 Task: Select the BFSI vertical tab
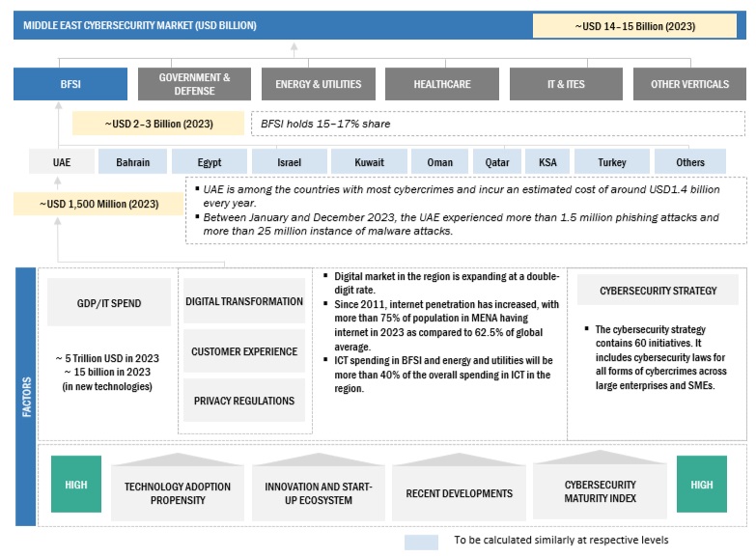click(x=70, y=84)
